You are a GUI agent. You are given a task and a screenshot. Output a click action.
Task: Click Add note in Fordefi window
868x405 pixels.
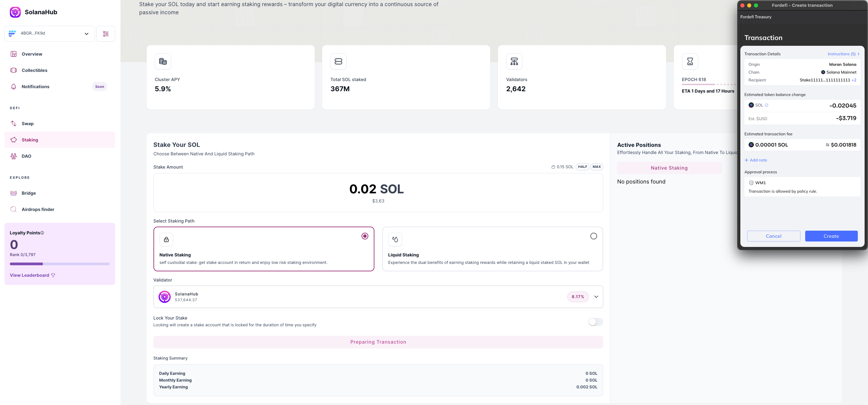(756, 160)
